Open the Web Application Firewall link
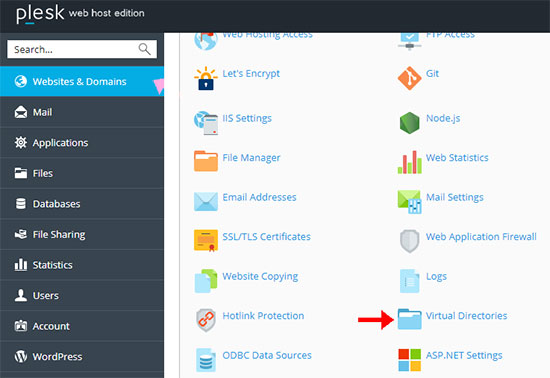Viewport: 550px width, 378px height. point(481,237)
